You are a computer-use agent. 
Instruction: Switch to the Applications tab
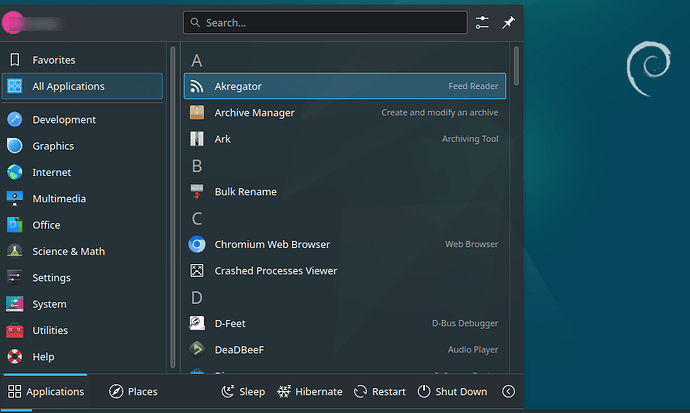click(x=46, y=392)
